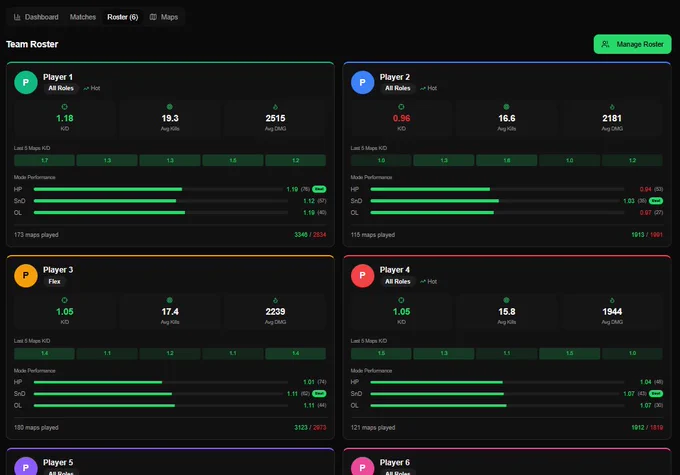Click Player 3's SnD Best badge

coord(319,393)
